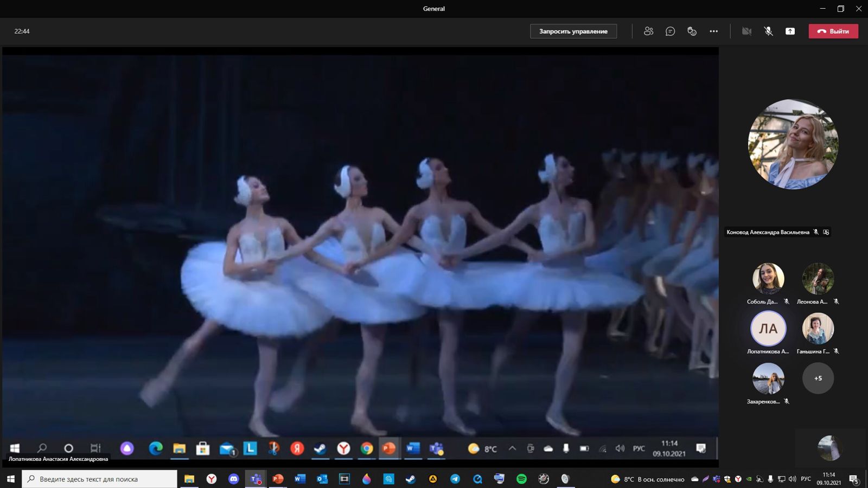Expand the +5 hidden participants list
This screenshot has width=868, height=488.
[x=818, y=378]
